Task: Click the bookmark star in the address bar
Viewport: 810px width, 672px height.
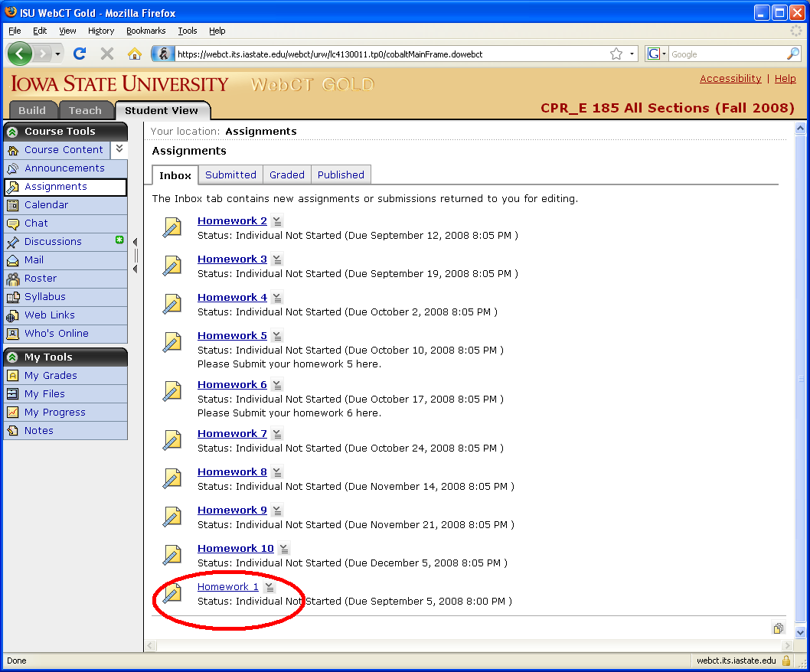Action: coord(616,54)
